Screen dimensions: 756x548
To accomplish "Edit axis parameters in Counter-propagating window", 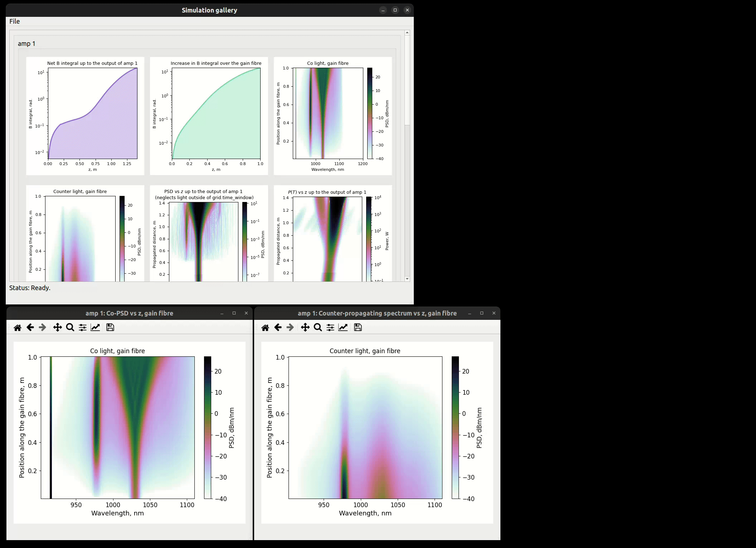I will pyautogui.click(x=343, y=327).
